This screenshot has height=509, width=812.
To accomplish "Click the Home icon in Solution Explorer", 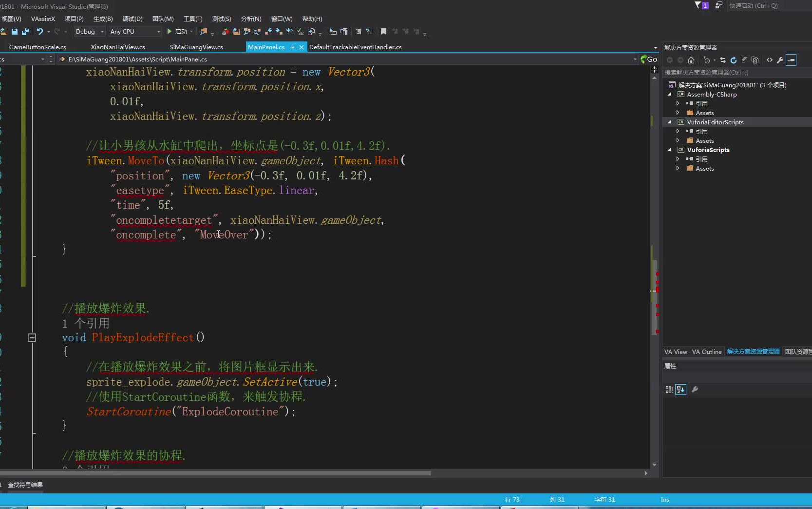I will [x=691, y=60].
